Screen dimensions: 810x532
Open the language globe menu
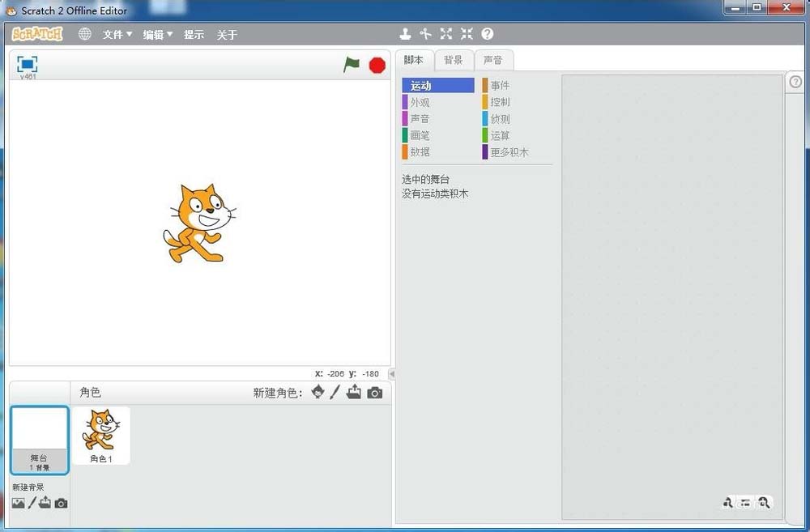(x=85, y=34)
